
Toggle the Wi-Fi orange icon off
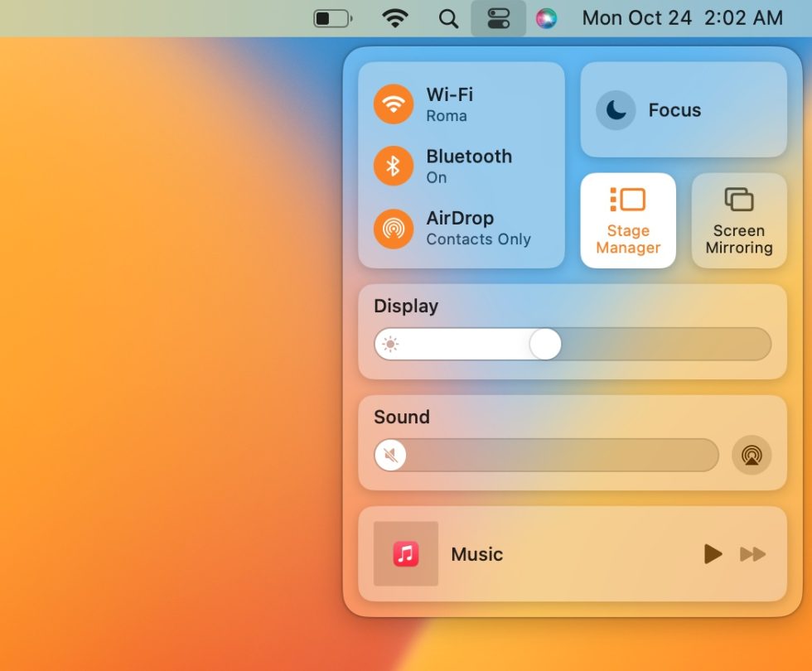pos(394,104)
